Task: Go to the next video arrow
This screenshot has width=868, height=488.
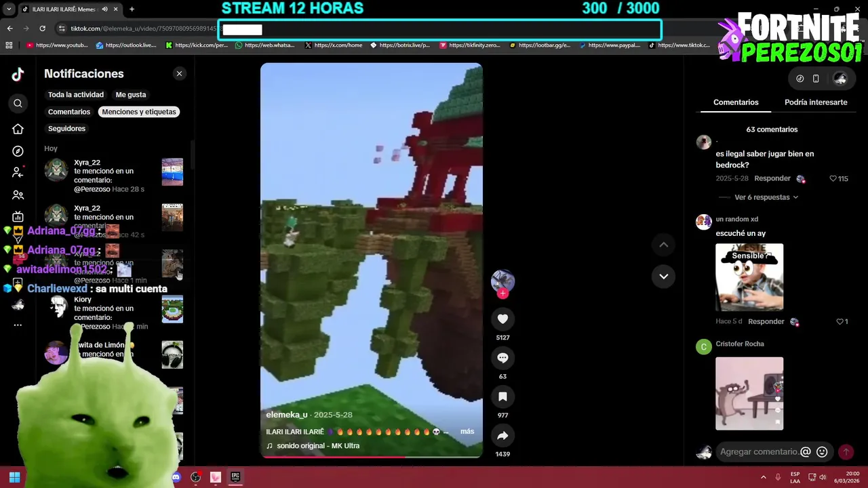Action: click(663, 277)
